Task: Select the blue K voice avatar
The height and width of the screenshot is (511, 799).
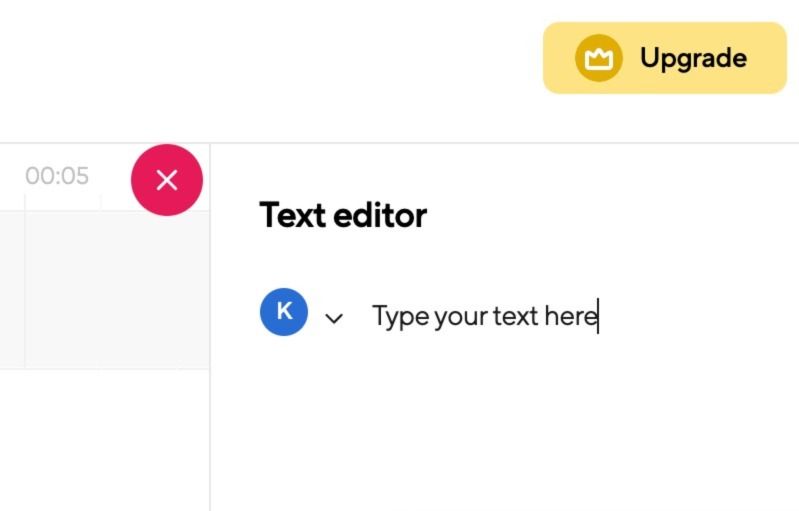Action: (284, 312)
